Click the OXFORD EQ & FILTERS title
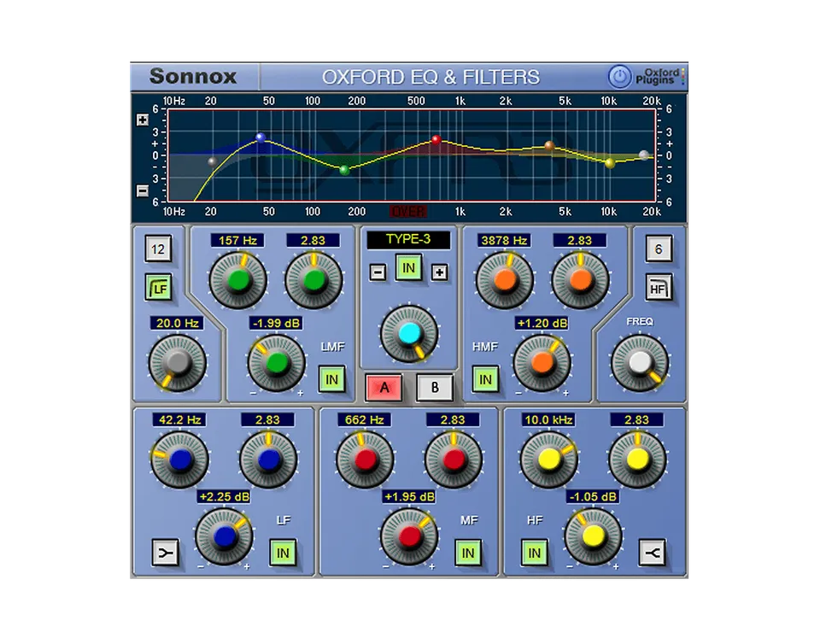The image size is (820, 644). click(x=430, y=77)
